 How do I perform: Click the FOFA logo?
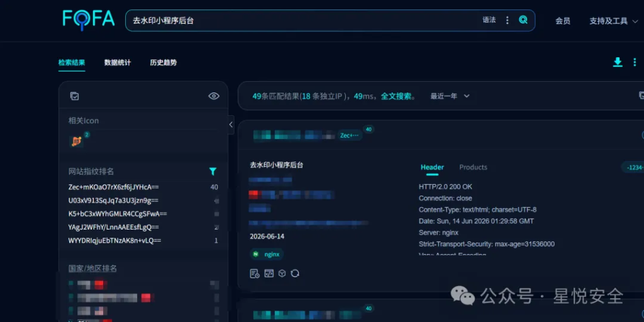(x=88, y=19)
